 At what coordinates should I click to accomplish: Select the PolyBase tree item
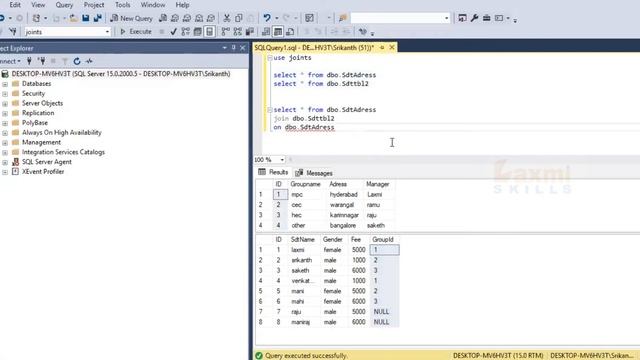[35, 122]
